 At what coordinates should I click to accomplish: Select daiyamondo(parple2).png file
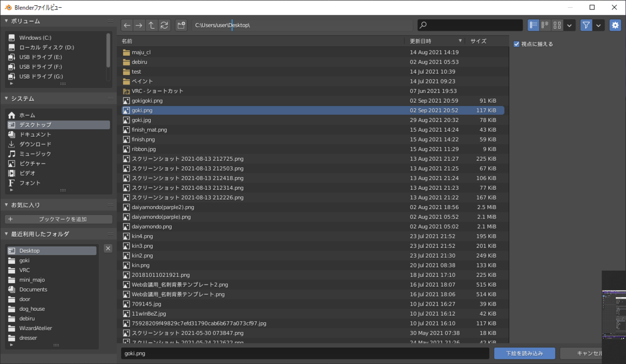click(x=313, y=207)
